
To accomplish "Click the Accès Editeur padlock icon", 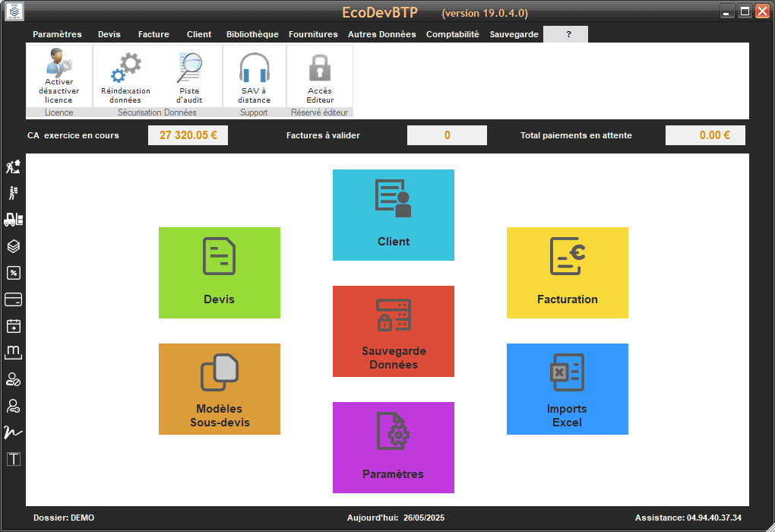I will tap(320, 76).
